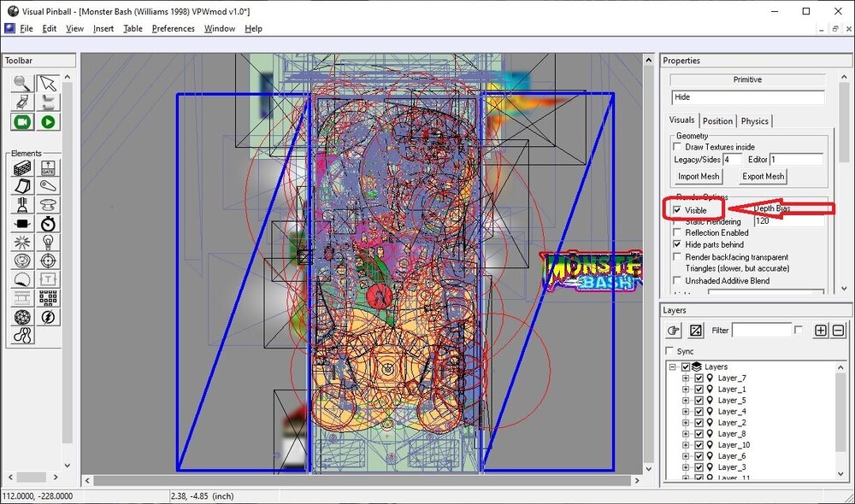Screen dimensions: 855x504
Task: Click the primitive name field Hide
Action: 747,97
